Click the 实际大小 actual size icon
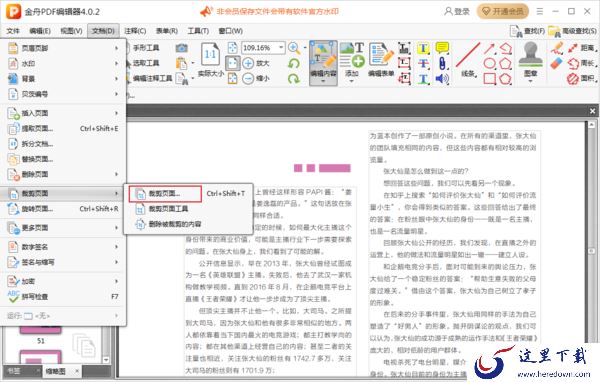 click(x=210, y=54)
